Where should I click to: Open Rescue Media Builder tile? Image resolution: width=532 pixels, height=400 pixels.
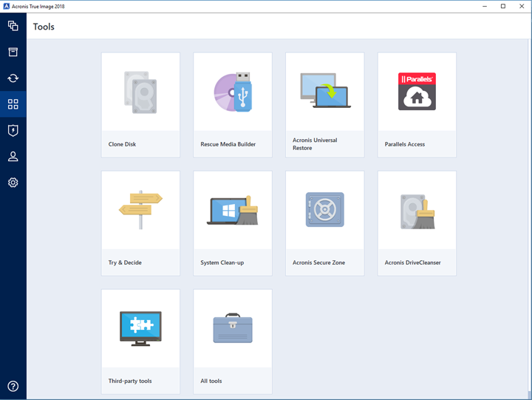pyautogui.click(x=233, y=104)
